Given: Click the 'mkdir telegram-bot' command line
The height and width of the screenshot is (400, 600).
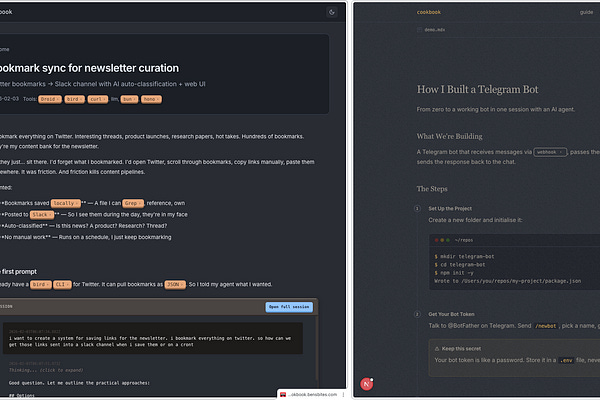Looking at the screenshot, I should [x=464, y=257].
